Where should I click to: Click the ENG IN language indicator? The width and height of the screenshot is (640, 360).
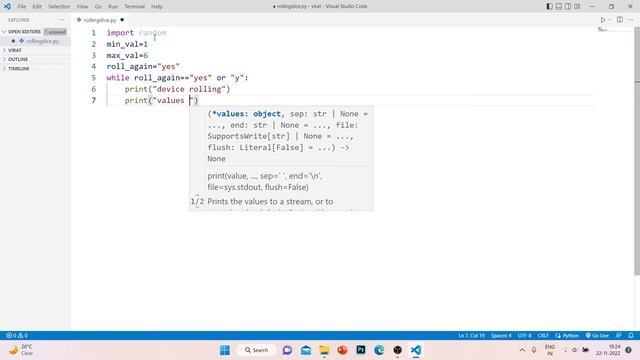click(550, 350)
